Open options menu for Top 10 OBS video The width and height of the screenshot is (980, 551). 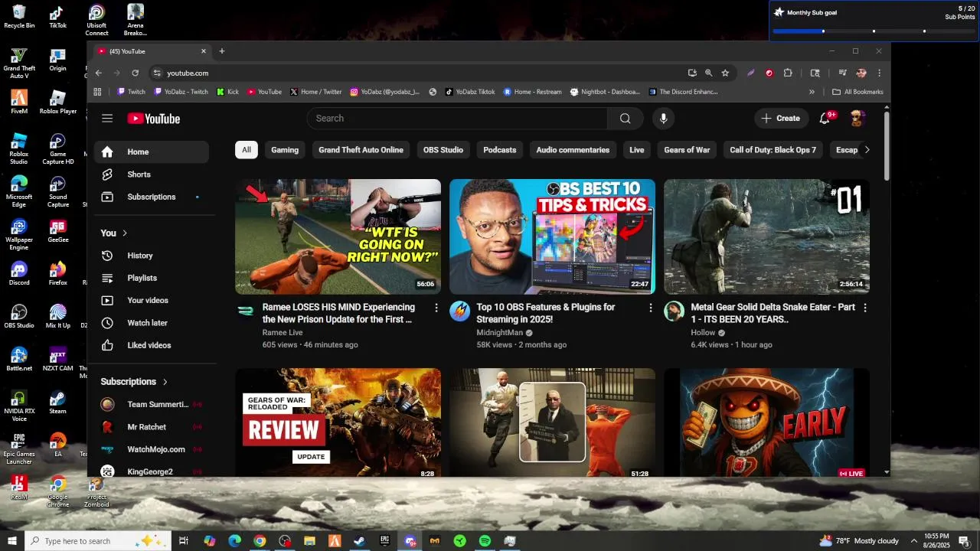tap(651, 308)
